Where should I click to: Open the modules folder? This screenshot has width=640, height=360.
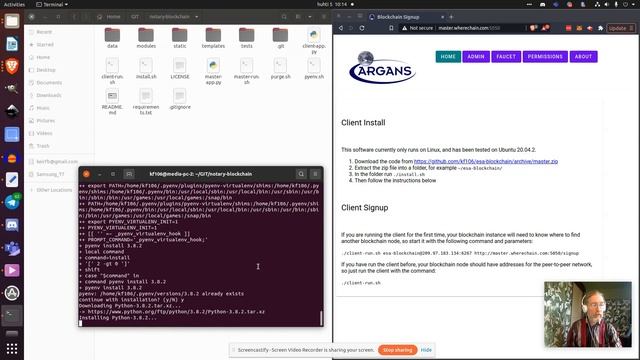point(146,38)
